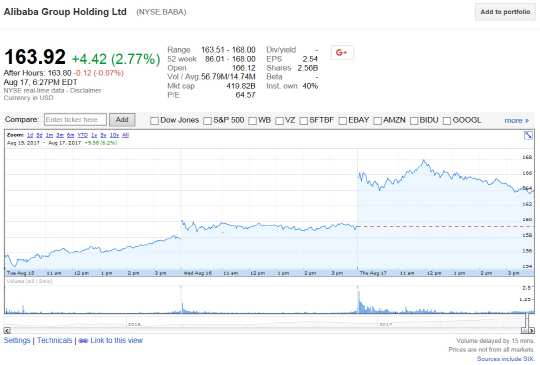The image size is (540, 365).
Task: Click the 52 week range 86.01 - 168.00
Action: [230, 59]
